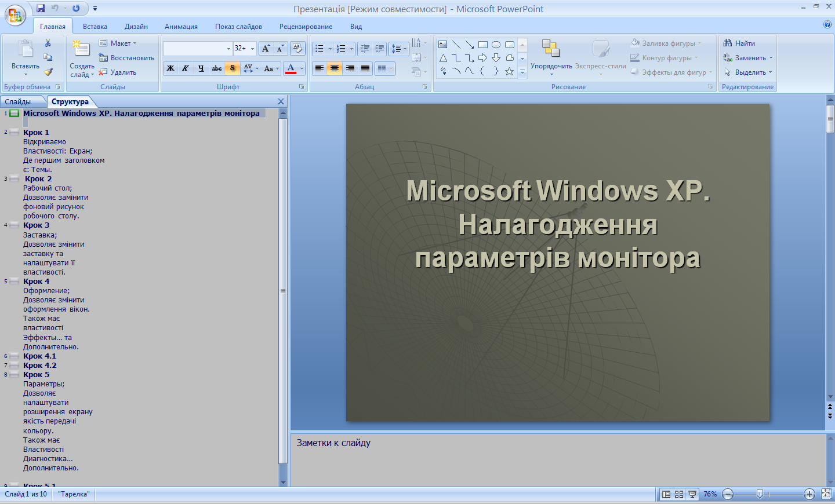
Task: Insert a text box shape
Action: [443, 44]
